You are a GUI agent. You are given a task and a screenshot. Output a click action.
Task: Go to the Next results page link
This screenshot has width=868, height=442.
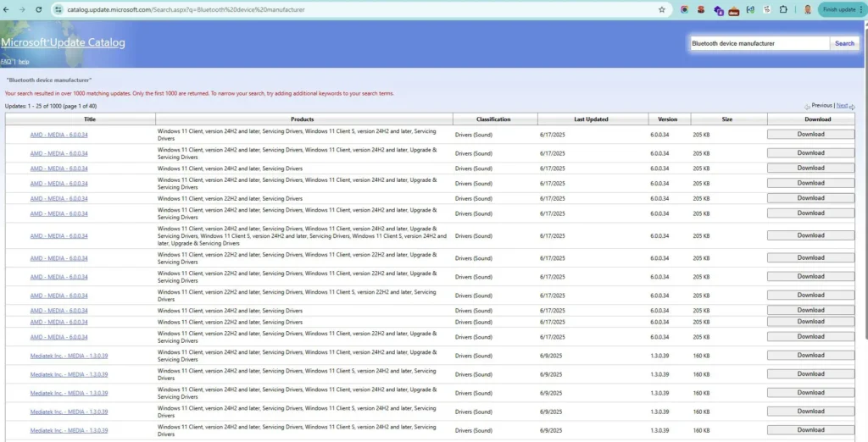(842, 105)
